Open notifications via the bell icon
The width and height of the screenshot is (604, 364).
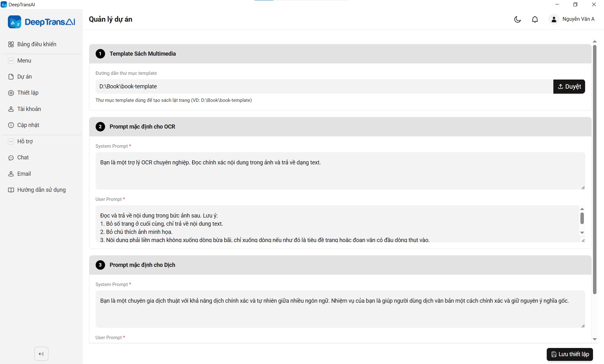click(x=535, y=19)
